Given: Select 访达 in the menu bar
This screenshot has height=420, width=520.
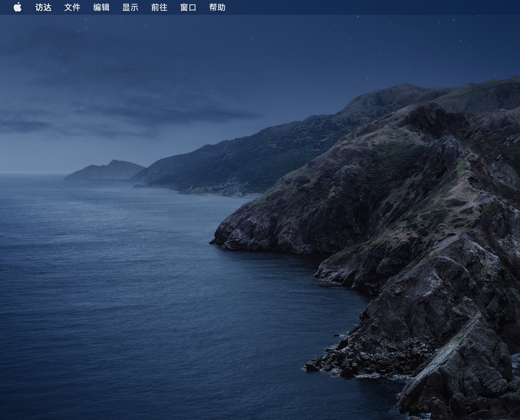Looking at the screenshot, I should coord(43,7).
